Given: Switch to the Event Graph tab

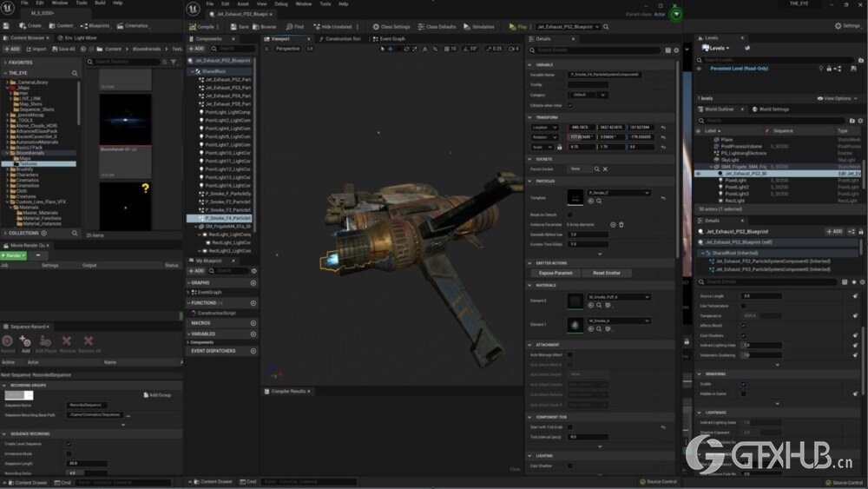Looking at the screenshot, I should tap(389, 39).
